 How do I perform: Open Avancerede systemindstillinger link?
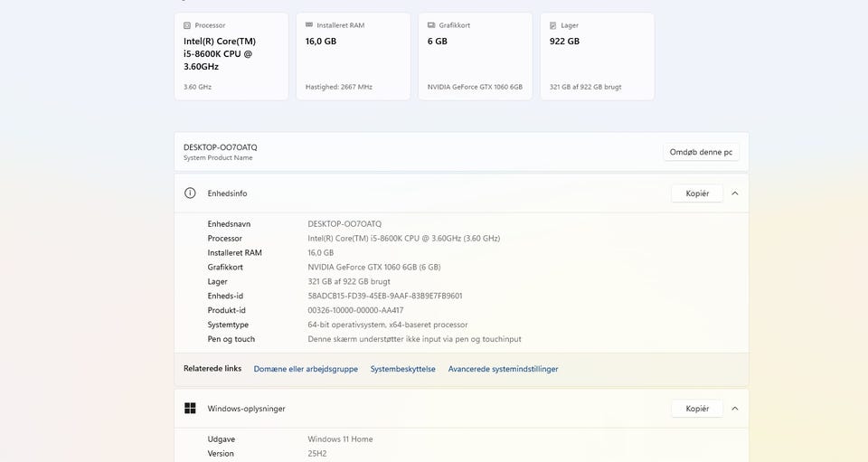[x=503, y=369]
